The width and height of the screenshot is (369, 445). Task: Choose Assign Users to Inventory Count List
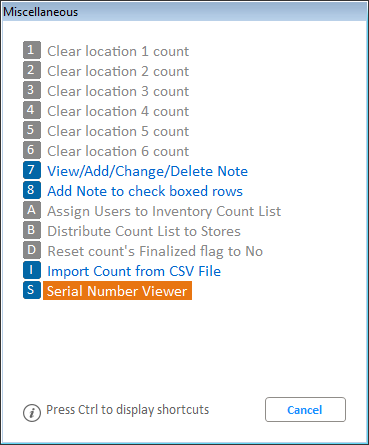(164, 211)
